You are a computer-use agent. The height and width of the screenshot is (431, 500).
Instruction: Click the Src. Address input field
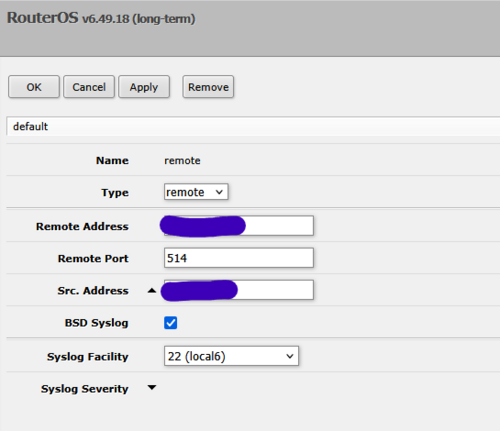click(239, 290)
